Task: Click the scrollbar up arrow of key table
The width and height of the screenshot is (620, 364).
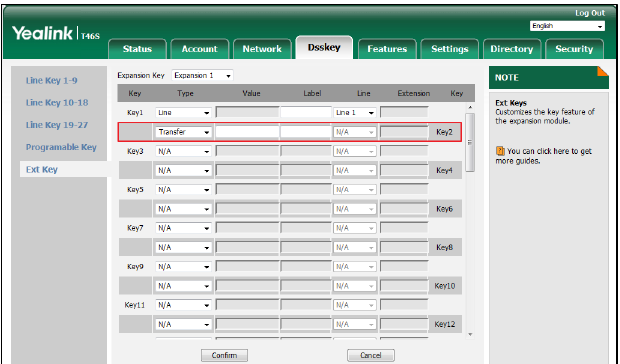Action: point(470,108)
